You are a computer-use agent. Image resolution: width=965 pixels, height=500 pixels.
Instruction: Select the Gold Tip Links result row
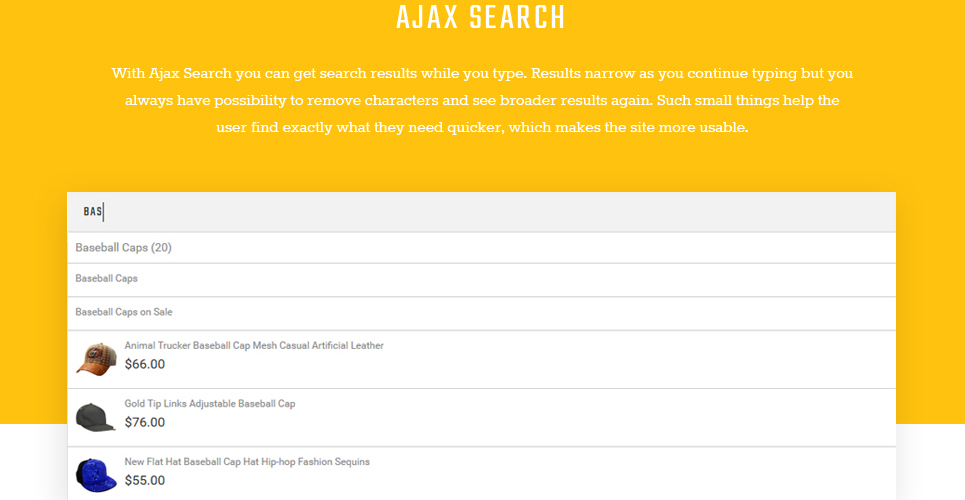(481, 417)
